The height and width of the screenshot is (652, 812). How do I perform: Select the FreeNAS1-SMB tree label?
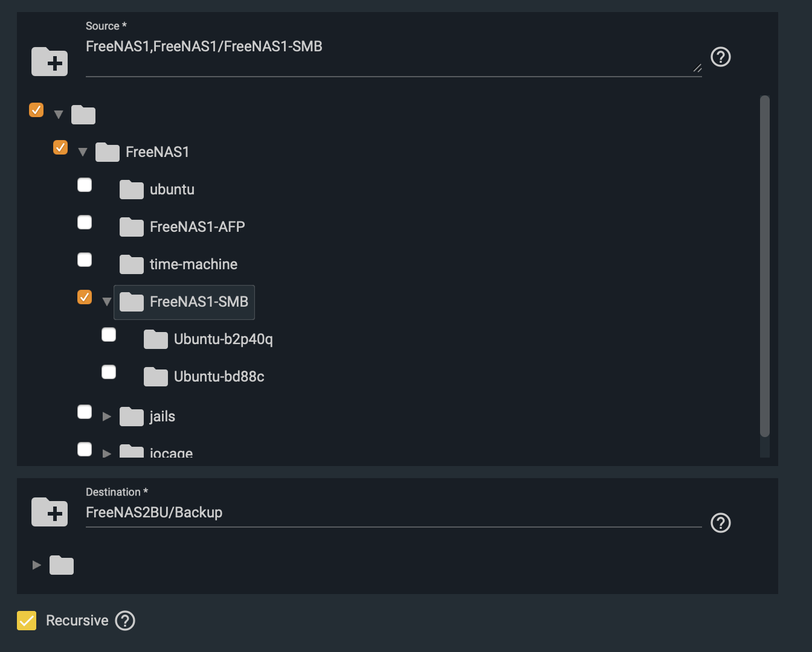point(199,302)
